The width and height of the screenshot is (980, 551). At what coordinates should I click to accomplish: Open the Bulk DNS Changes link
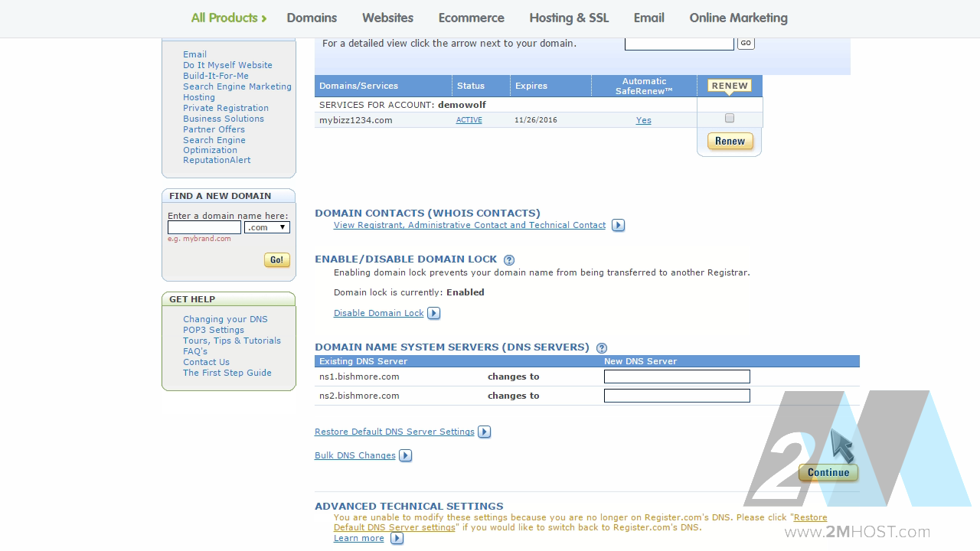[355, 455]
